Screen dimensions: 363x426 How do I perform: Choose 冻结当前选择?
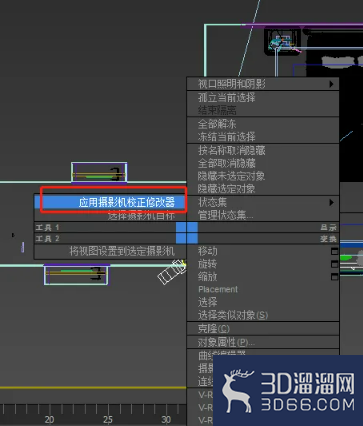click(x=263, y=137)
